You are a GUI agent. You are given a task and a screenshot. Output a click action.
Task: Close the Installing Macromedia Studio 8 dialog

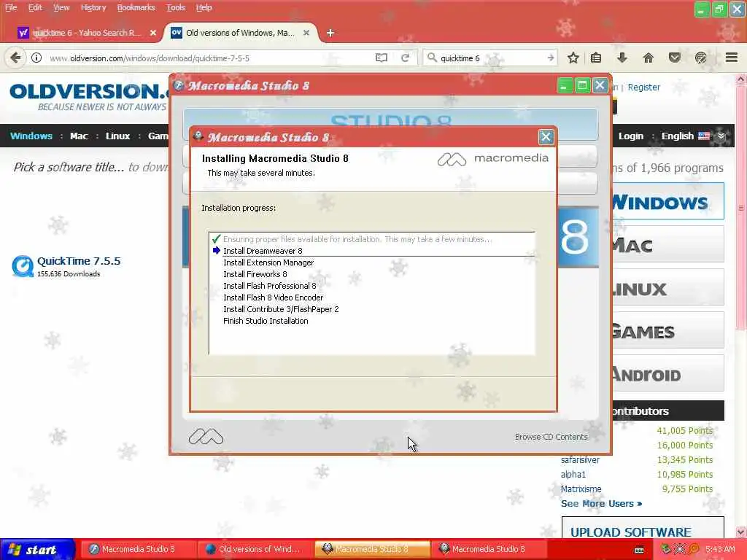pos(546,137)
